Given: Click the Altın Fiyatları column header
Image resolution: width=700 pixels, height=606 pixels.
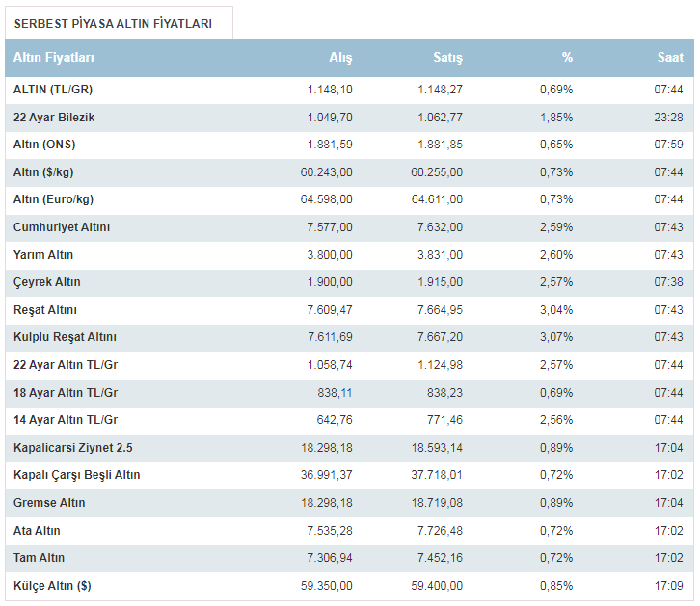Looking at the screenshot, I should click(54, 58).
